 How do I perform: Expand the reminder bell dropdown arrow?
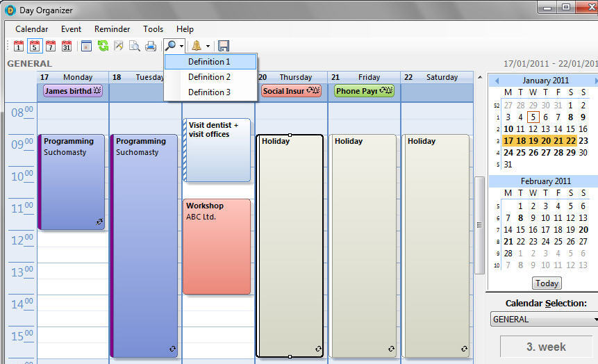click(x=208, y=46)
